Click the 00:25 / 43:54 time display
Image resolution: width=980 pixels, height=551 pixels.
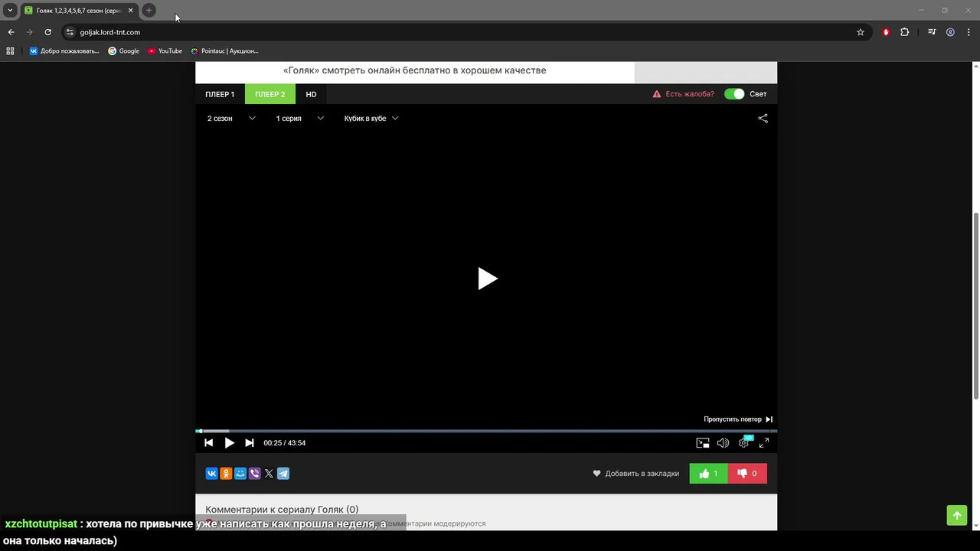pos(285,443)
